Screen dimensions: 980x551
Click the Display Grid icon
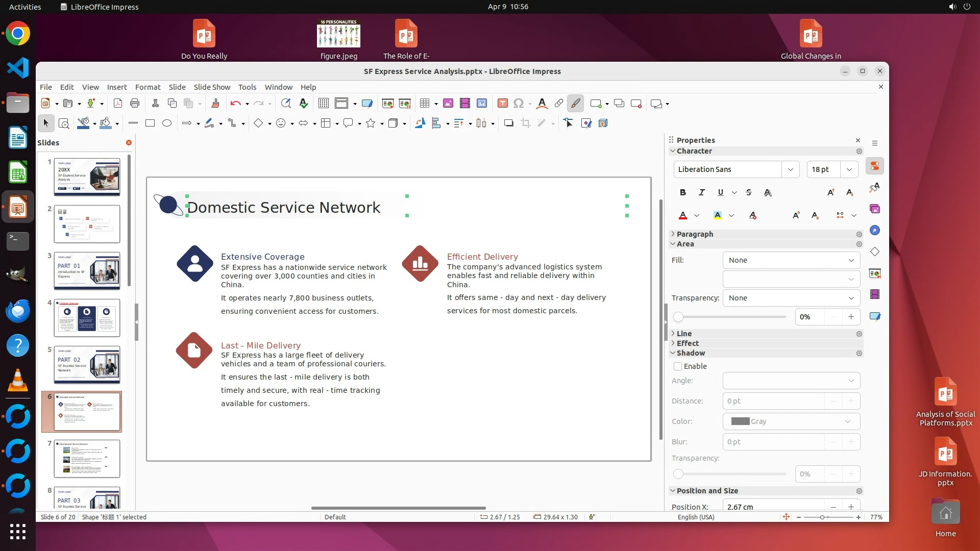[x=323, y=104]
